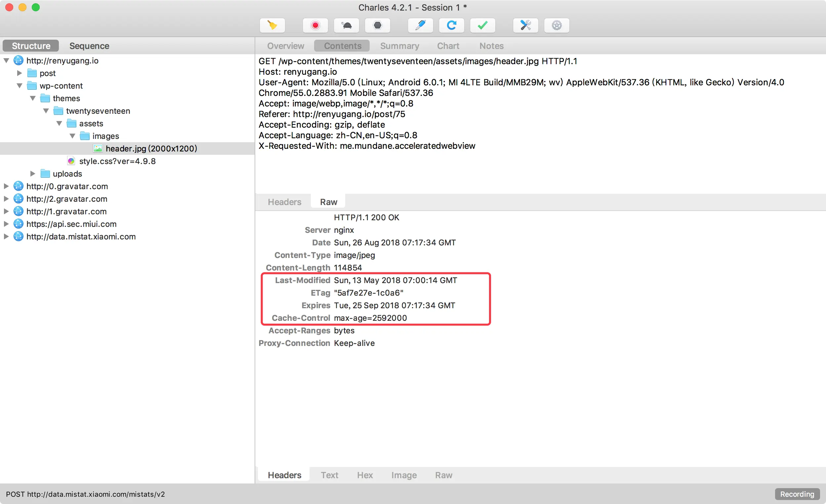Screen dimensions: 826x504
Task: Toggle breakpoints with the hexagon icon
Action: pyautogui.click(x=378, y=25)
